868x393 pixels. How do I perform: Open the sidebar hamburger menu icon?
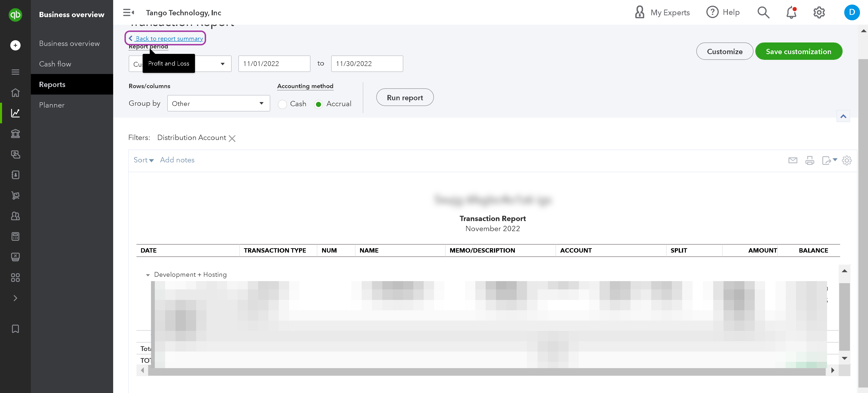tap(15, 72)
